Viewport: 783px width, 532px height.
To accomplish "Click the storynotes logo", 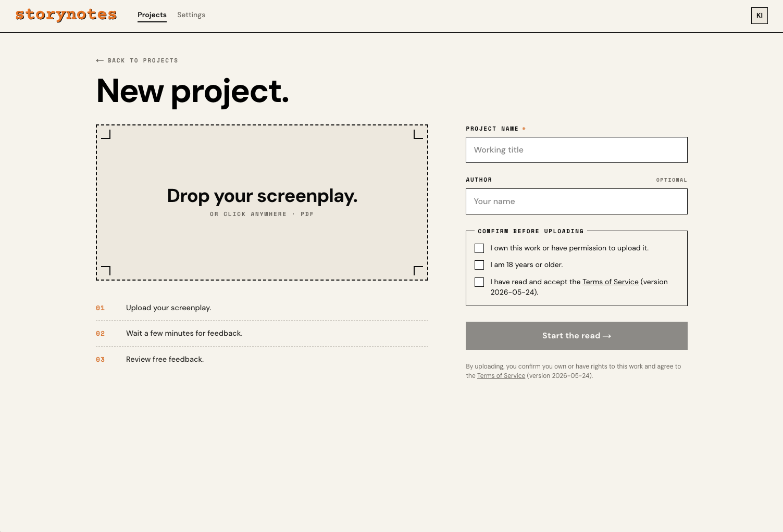I will pos(66,15).
